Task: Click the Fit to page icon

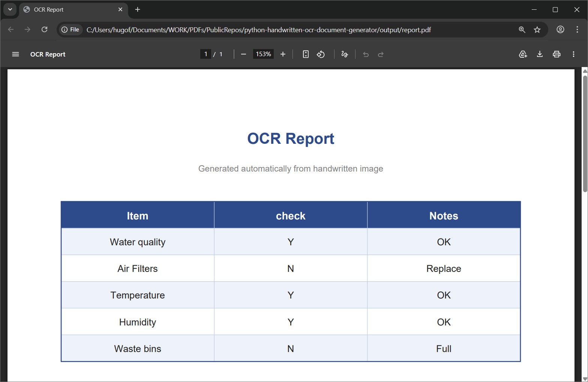Action: [306, 54]
